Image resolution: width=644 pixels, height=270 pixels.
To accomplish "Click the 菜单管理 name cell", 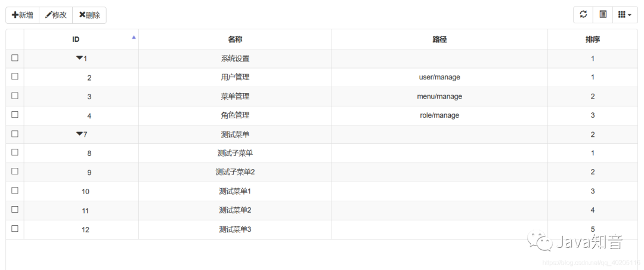I will [x=235, y=96].
